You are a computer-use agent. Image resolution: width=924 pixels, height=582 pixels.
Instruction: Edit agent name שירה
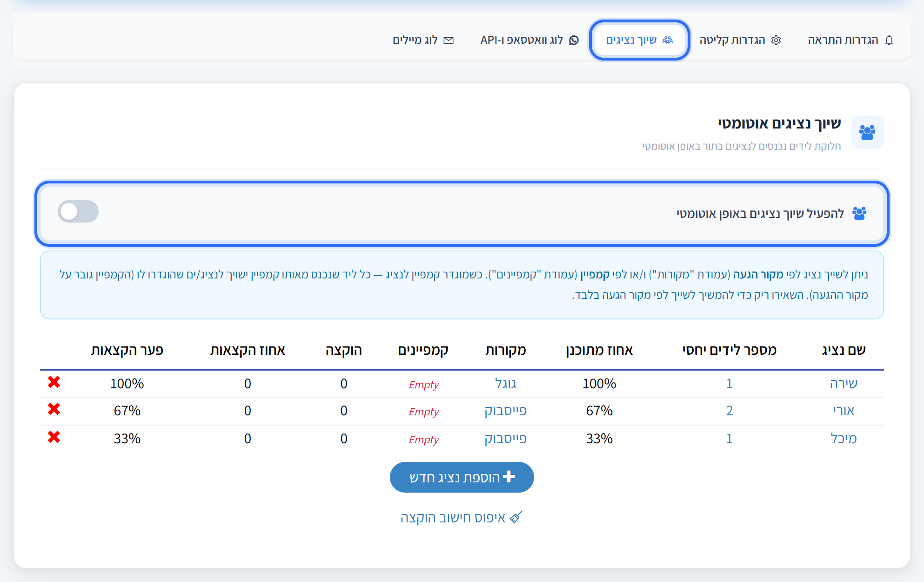click(x=844, y=384)
